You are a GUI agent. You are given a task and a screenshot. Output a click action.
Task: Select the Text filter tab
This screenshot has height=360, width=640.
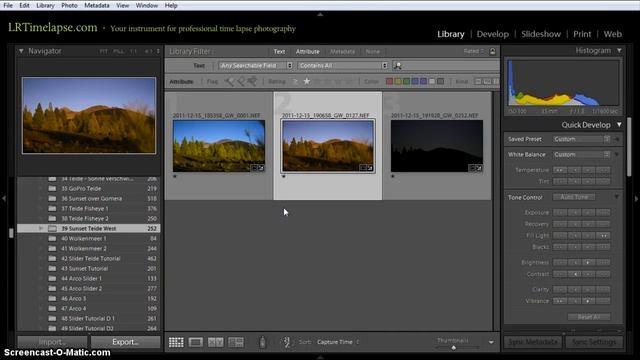tap(279, 51)
